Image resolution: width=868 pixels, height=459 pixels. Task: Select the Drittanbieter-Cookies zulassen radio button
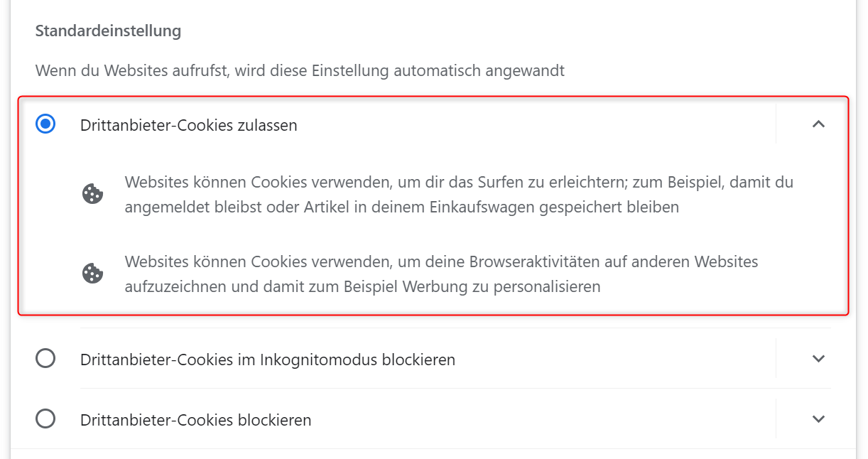(x=45, y=125)
